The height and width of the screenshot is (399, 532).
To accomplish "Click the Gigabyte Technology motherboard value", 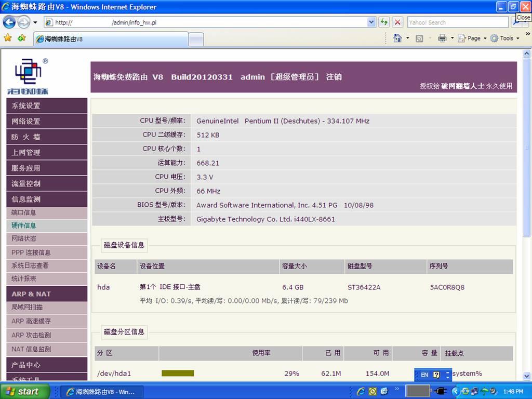I will (265, 219).
